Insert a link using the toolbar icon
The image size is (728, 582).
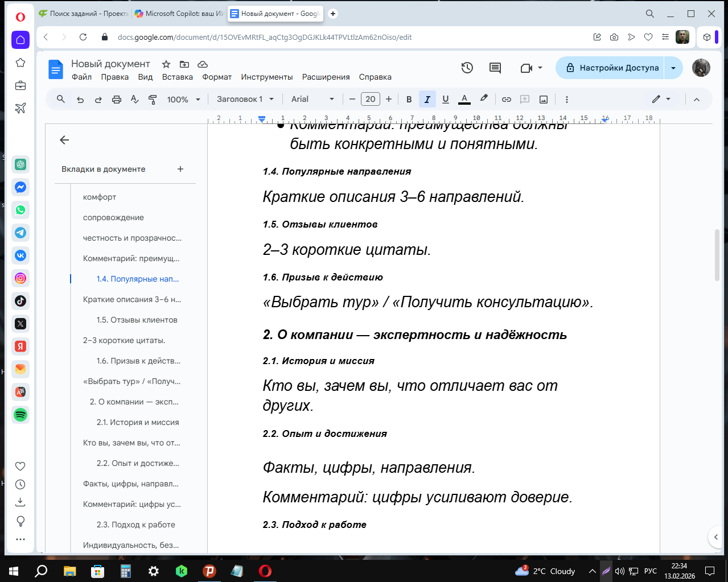pyautogui.click(x=506, y=99)
